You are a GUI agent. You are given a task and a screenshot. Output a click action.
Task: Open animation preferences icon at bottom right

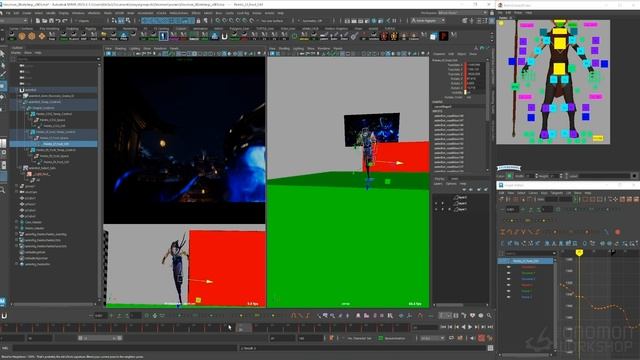tap(489, 338)
